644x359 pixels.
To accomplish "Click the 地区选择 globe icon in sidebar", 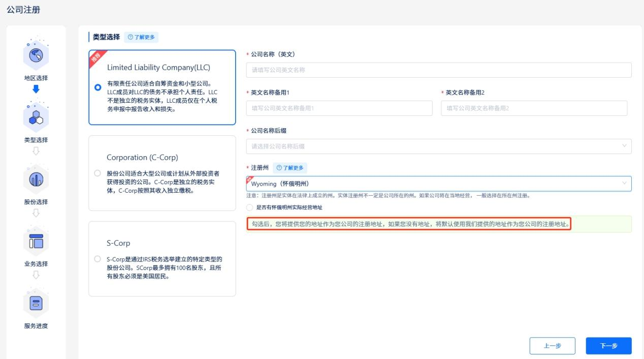I will coord(36,56).
